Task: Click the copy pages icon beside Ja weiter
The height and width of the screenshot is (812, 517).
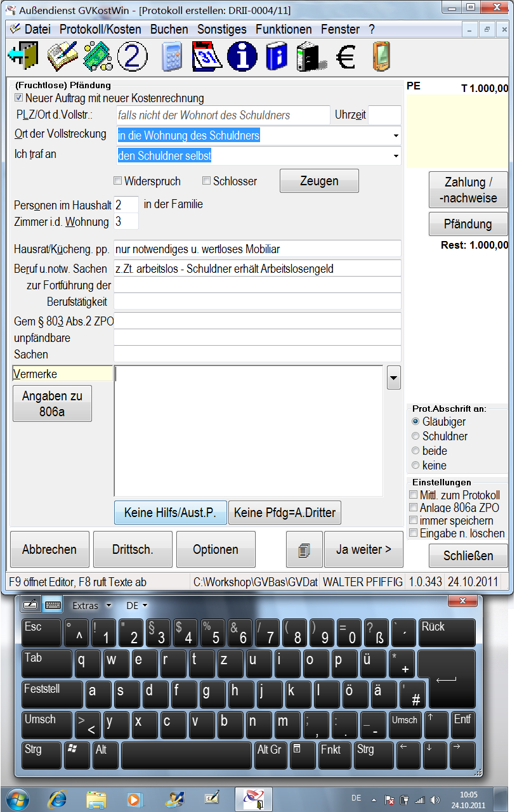Action: click(304, 549)
